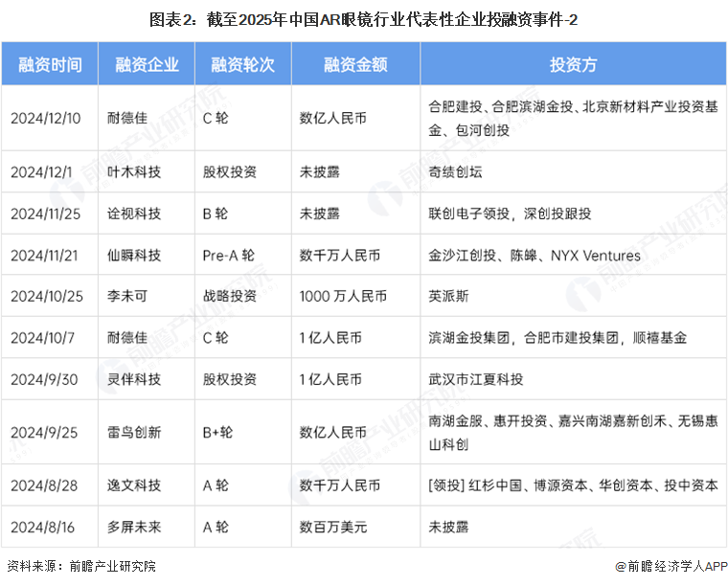Select the 投资方 column header
The image size is (728, 586).
574,64
